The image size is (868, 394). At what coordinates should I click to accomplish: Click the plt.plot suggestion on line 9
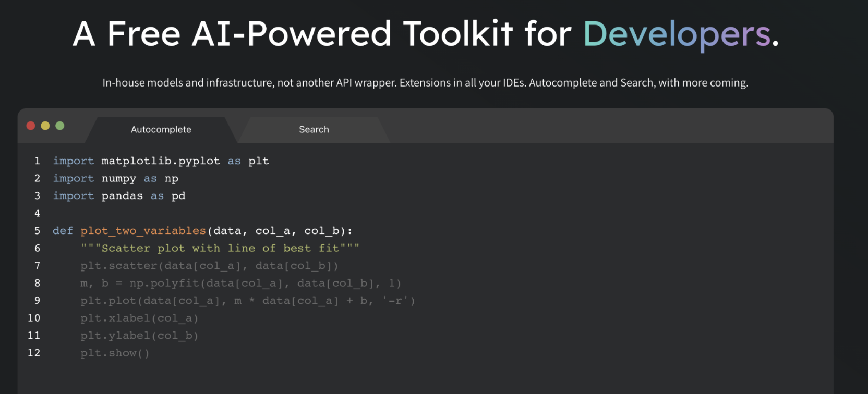point(248,301)
